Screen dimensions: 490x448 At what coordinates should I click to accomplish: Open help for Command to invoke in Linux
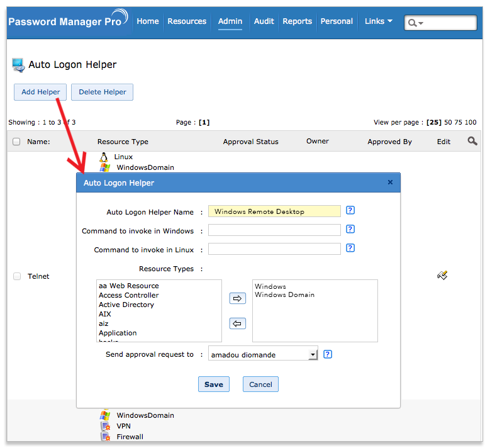[x=350, y=248]
